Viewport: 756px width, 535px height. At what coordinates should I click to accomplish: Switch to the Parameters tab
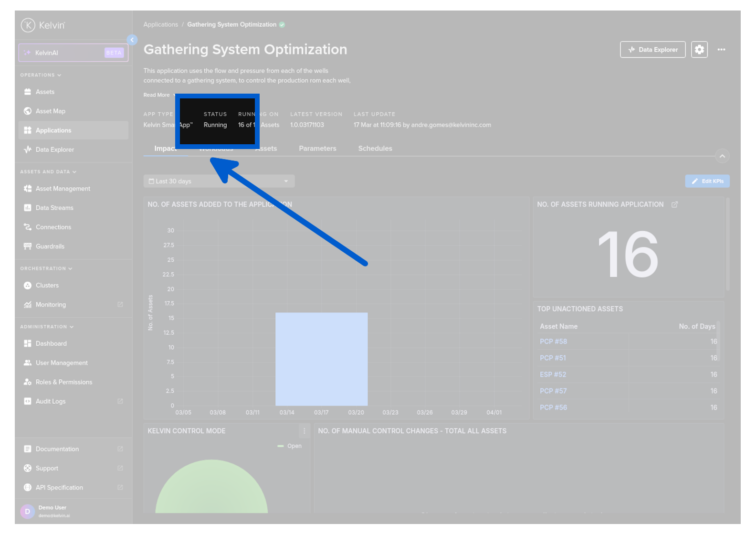317,149
